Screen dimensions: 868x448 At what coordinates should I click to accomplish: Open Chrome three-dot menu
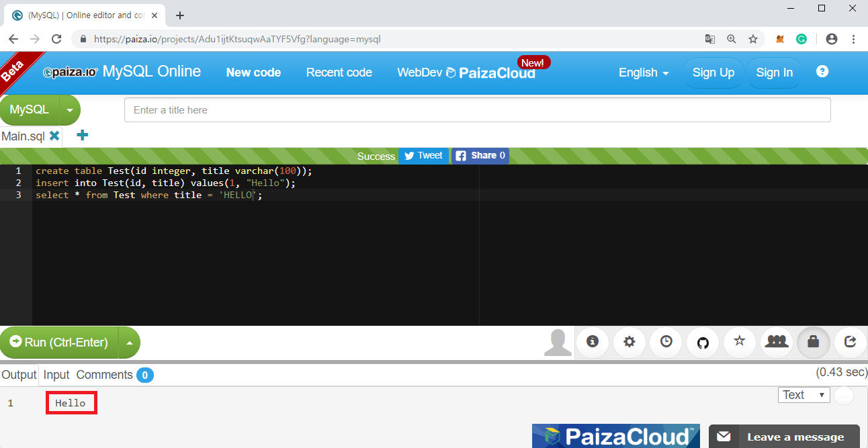[853, 39]
